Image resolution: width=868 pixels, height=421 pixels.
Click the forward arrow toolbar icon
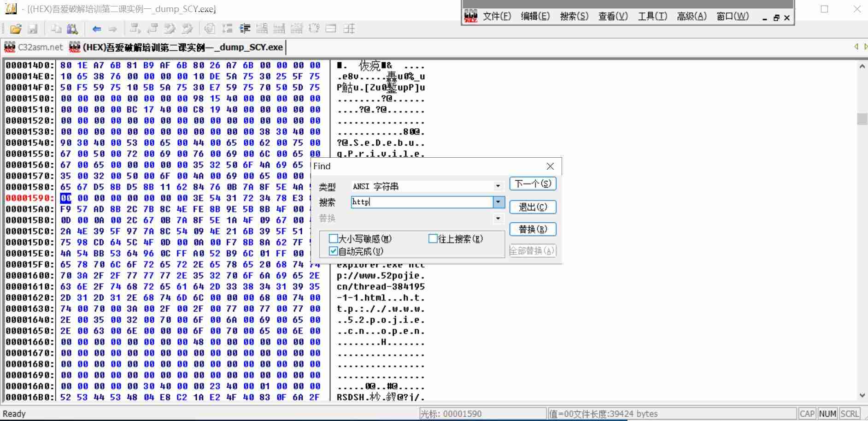112,29
